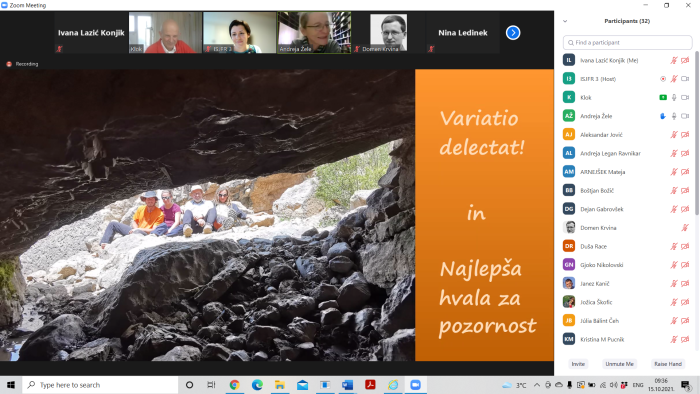
Task: Toggle Klok's microphone icon
Action: [x=674, y=97]
